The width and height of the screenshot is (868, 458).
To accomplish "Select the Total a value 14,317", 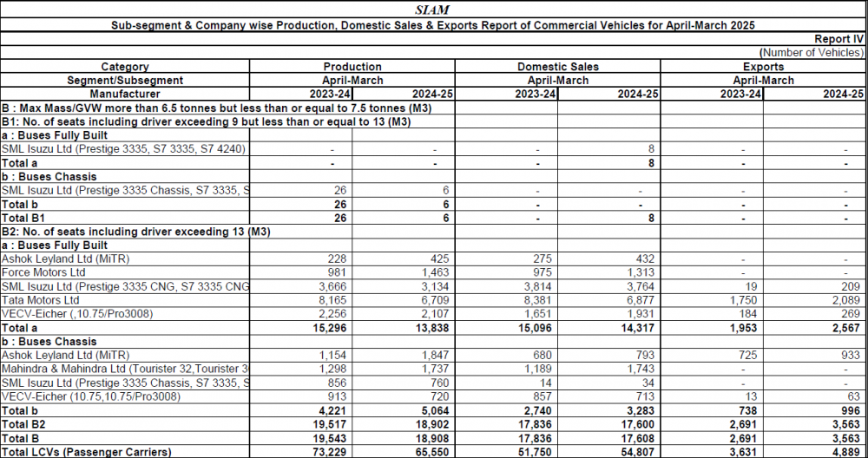I will pyautogui.click(x=638, y=328).
